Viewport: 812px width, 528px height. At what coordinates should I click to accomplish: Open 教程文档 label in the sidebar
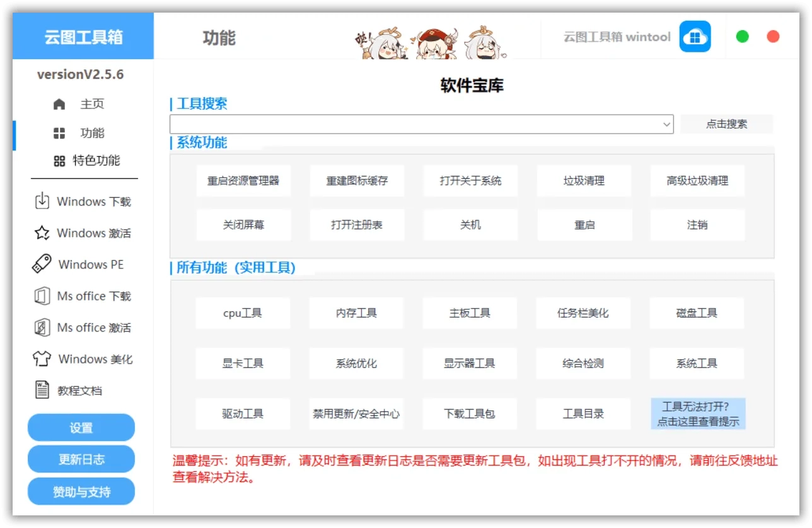click(x=80, y=391)
